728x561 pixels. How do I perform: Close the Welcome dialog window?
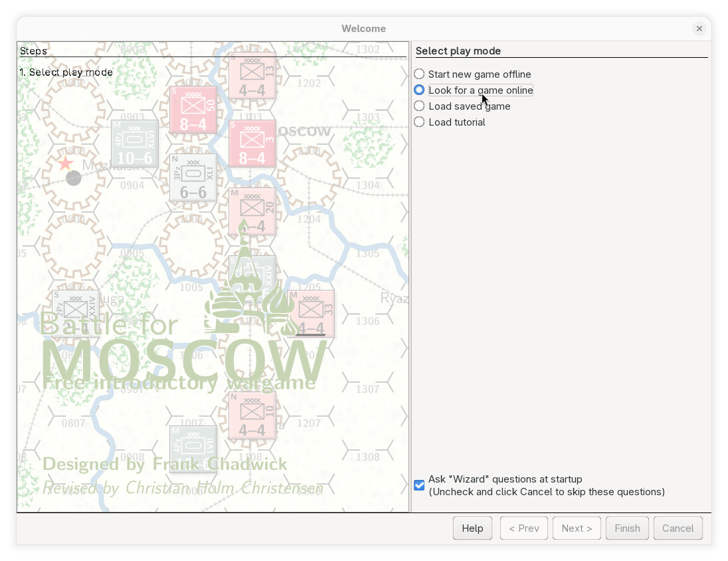click(x=699, y=29)
